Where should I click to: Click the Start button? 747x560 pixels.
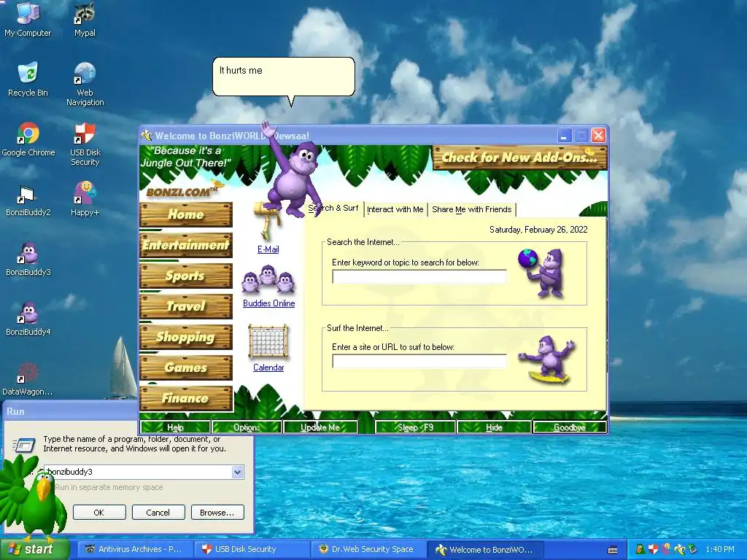click(34, 549)
